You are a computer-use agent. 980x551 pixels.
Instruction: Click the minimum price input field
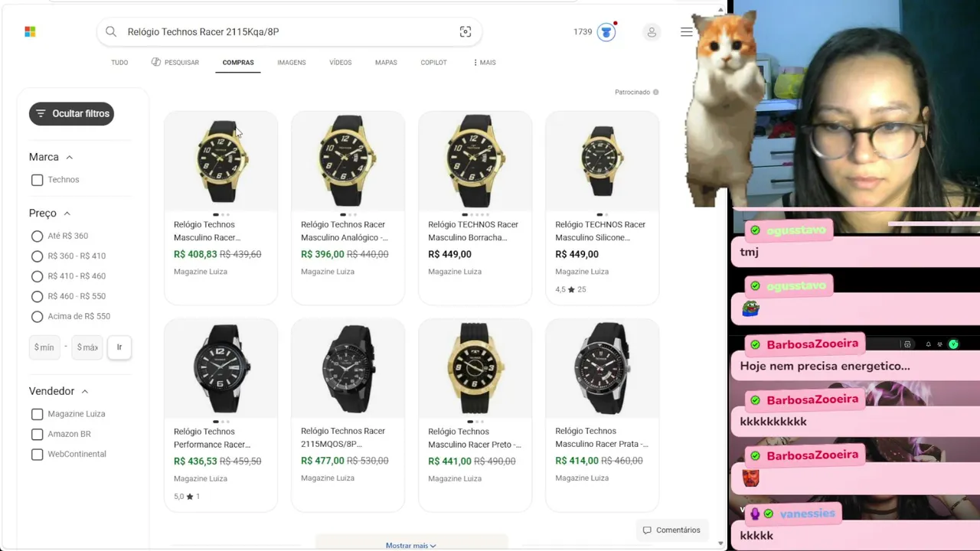(44, 347)
